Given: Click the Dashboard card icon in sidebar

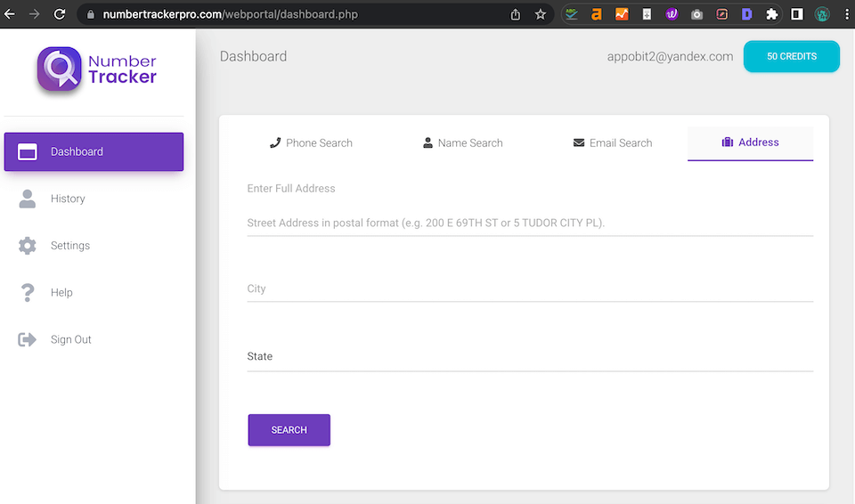Looking at the screenshot, I should pos(28,151).
